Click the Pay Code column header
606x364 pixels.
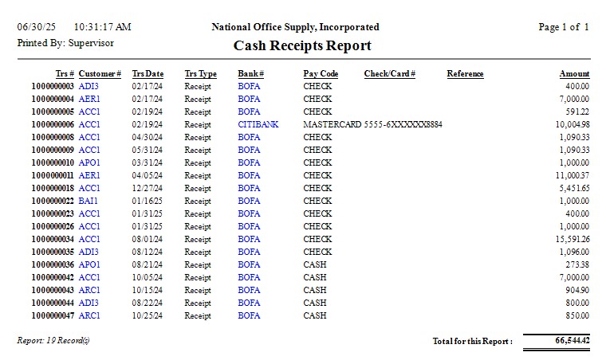pyautogui.click(x=321, y=74)
